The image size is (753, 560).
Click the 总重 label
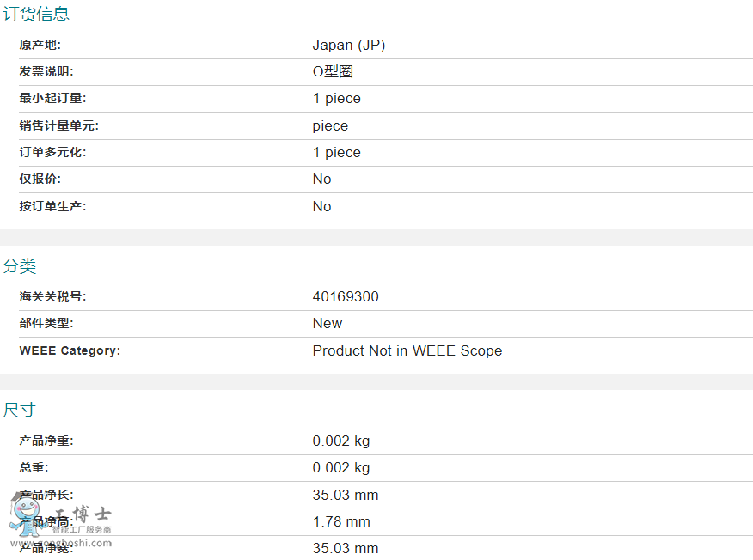coord(34,468)
